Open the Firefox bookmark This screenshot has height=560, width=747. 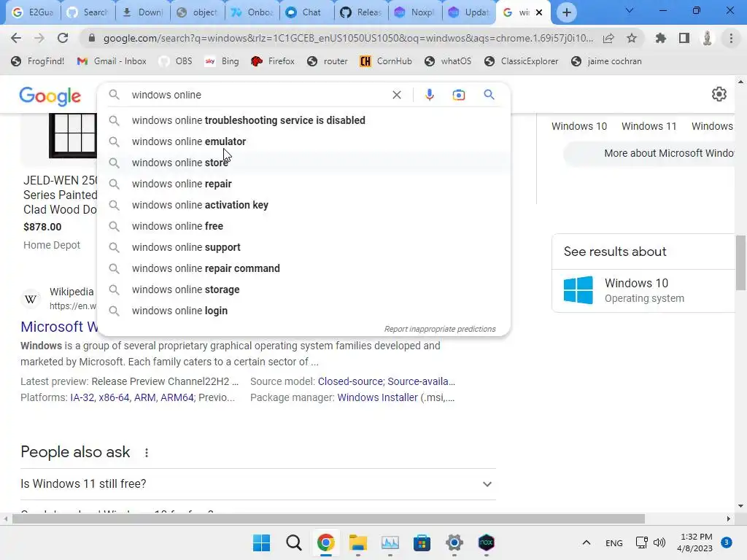coord(273,61)
